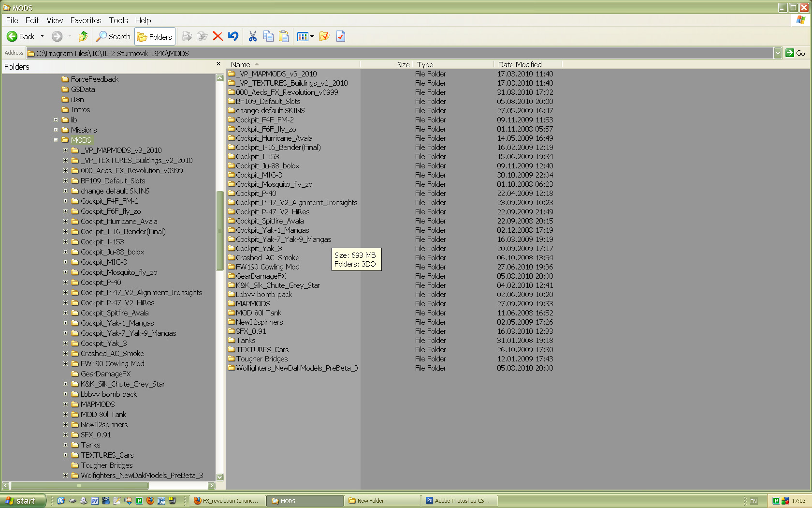This screenshot has height=508, width=812.
Task: Click the Firefox icon in Quick Launch
Action: pyautogui.click(x=150, y=501)
